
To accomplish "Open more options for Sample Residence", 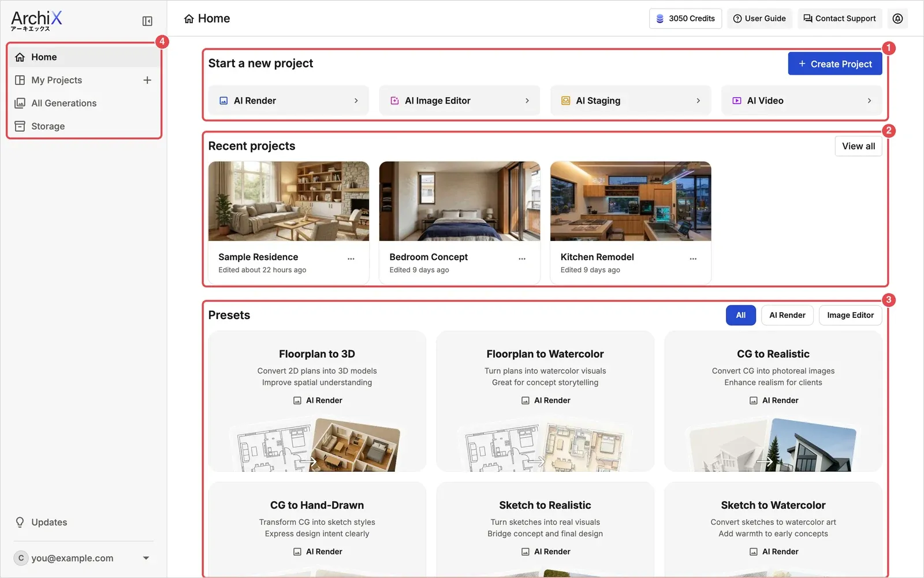I will (351, 258).
